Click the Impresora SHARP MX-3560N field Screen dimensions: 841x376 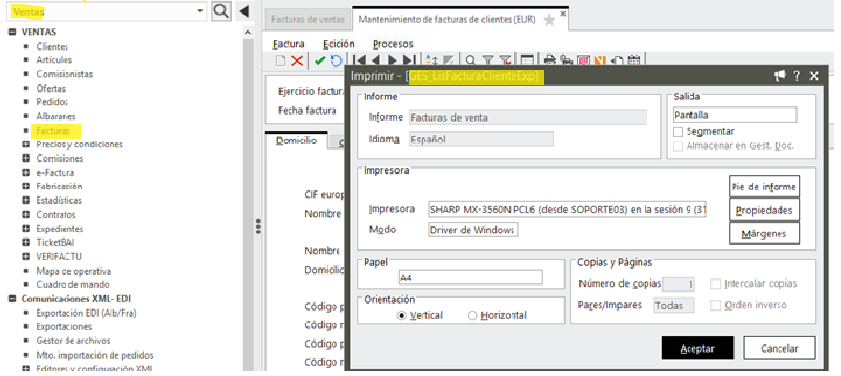point(567,210)
